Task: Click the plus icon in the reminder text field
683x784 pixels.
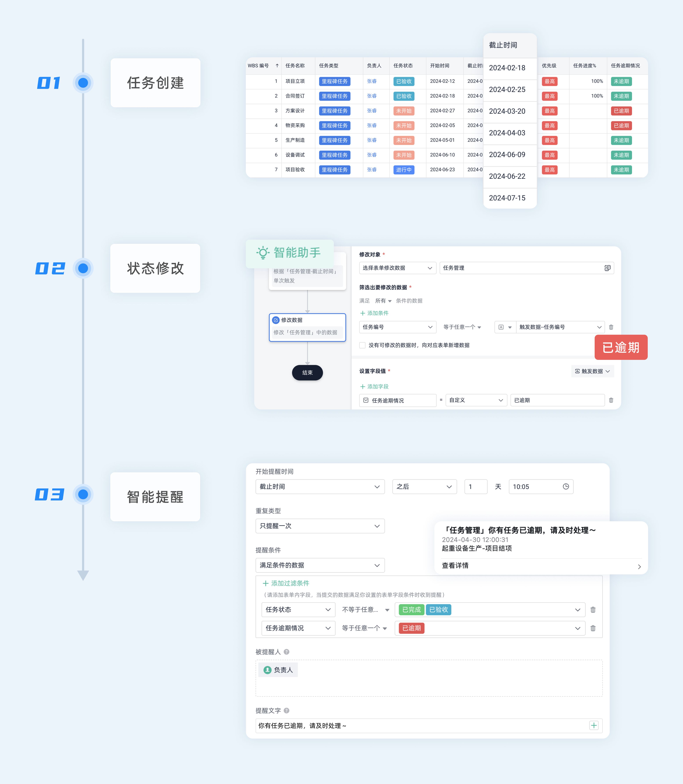Action: tap(593, 725)
